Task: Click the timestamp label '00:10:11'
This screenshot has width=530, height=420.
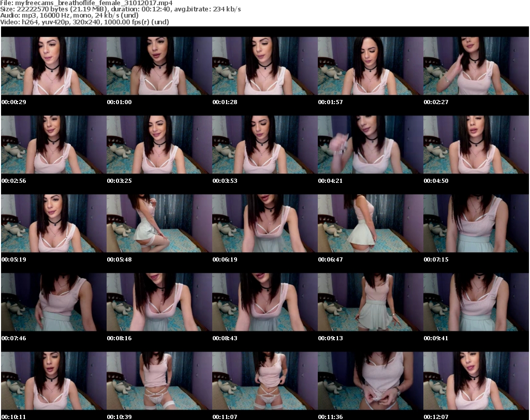Action: 14,416
